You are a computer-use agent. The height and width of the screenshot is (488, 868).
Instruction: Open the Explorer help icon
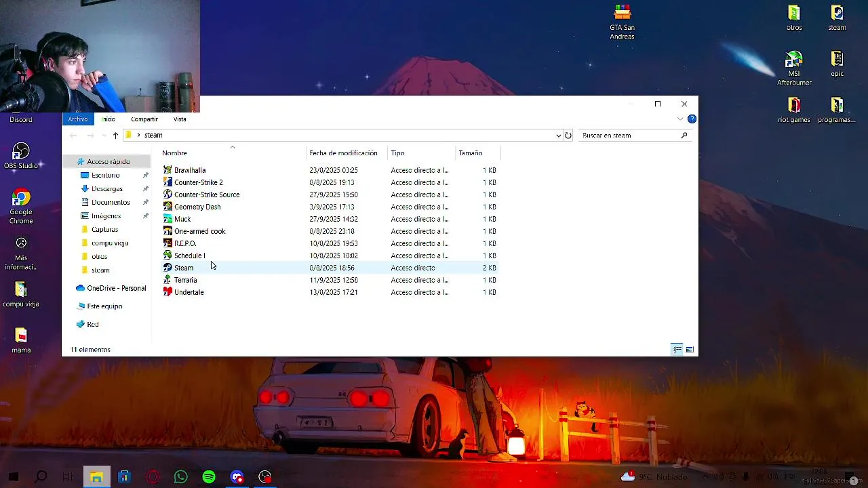(692, 119)
